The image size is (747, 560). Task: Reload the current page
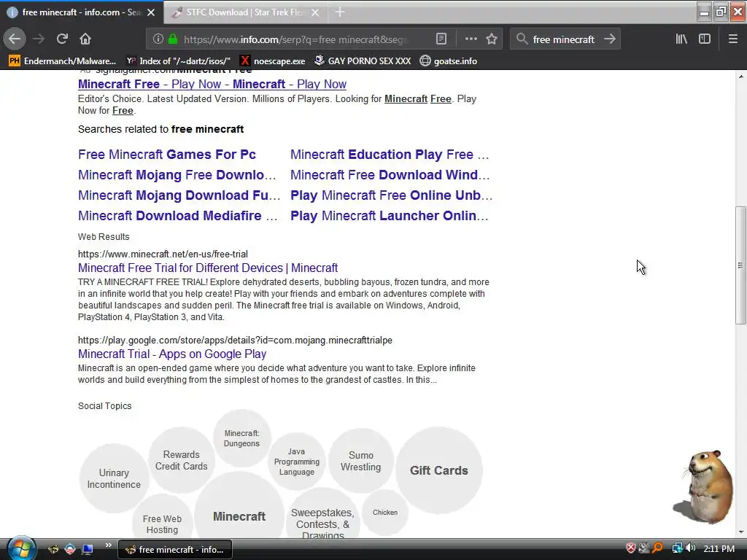click(62, 39)
